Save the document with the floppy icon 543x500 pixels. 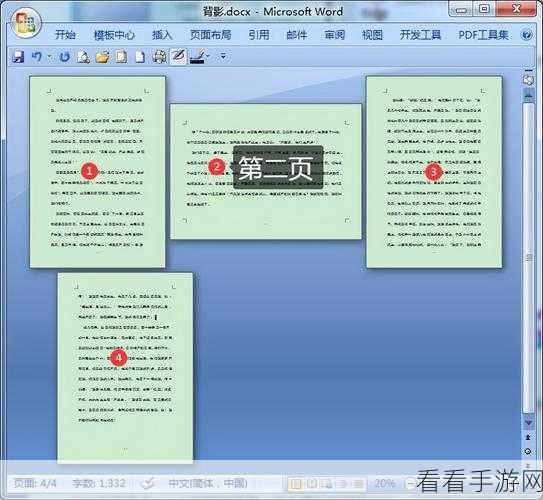(x=18, y=57)
